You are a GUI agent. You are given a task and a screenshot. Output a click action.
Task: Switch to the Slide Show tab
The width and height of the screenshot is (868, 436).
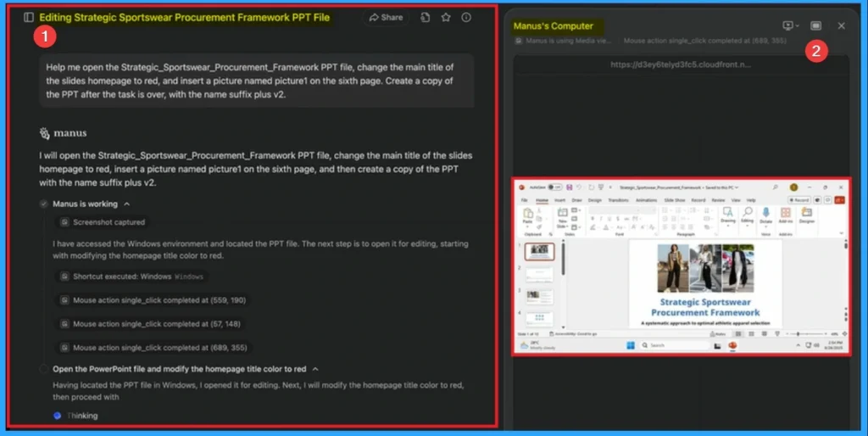(x=674, y=200)
